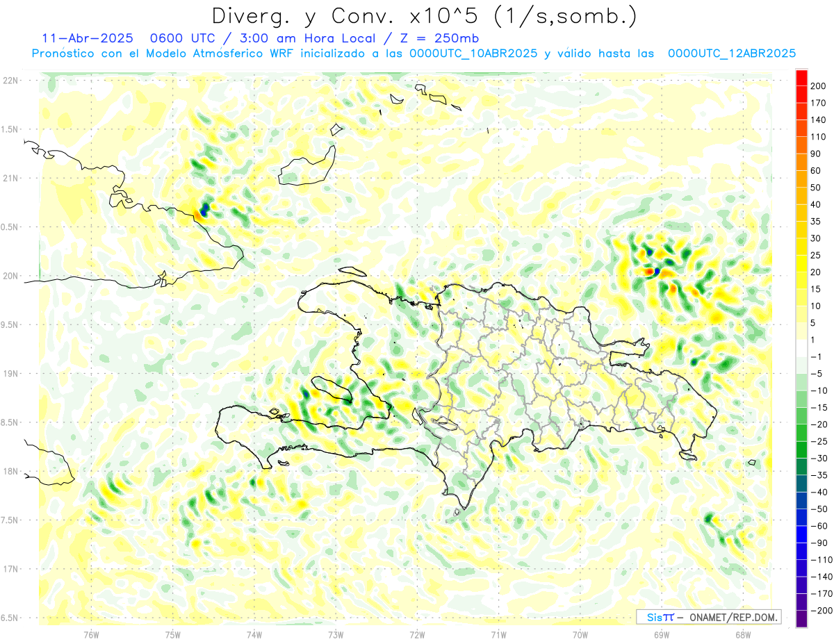The height and width of the screenshot is (644, 834).
Task: Click the 'ONAMET/REP.DOM.' credit label
Action: coord(733,617)
